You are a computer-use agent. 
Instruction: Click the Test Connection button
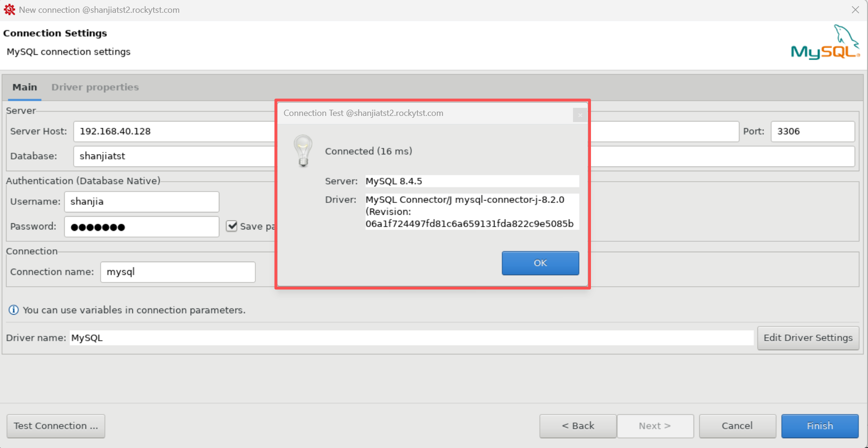coord(56,426)
